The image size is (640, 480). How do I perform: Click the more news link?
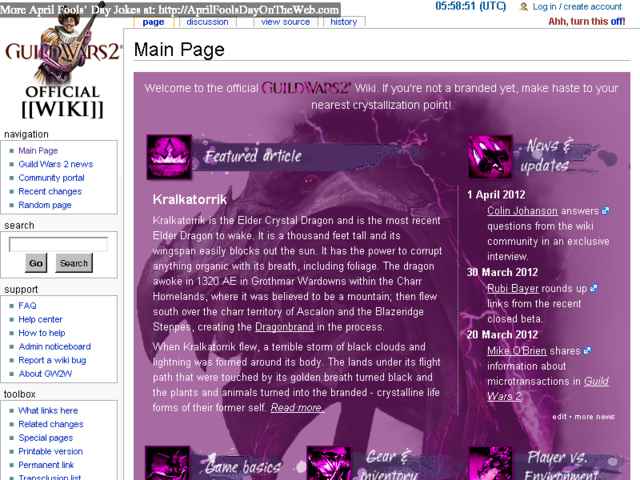tap(594, 417)
